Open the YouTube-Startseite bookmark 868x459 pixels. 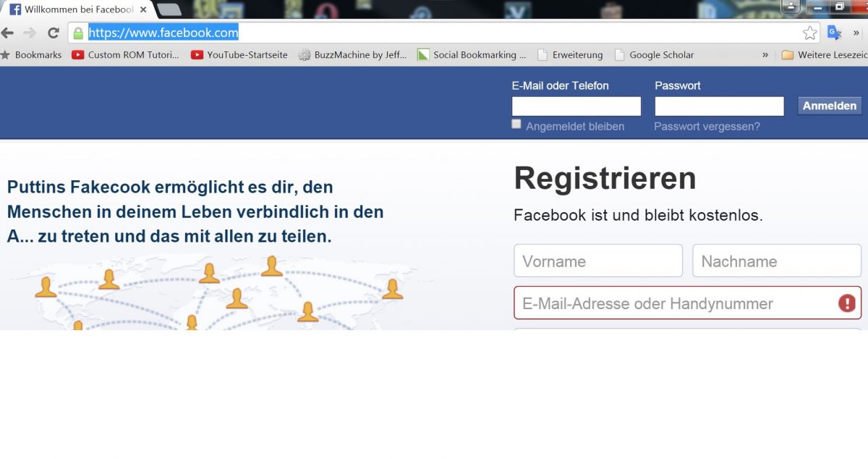click(239, 55)
